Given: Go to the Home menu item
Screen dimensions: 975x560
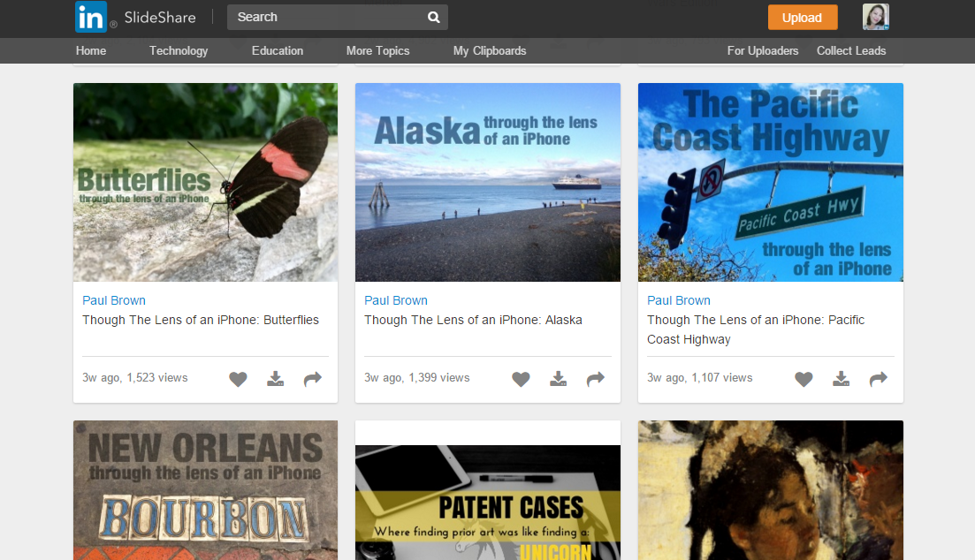Looking at the screenshot, I should coord(91,51).
